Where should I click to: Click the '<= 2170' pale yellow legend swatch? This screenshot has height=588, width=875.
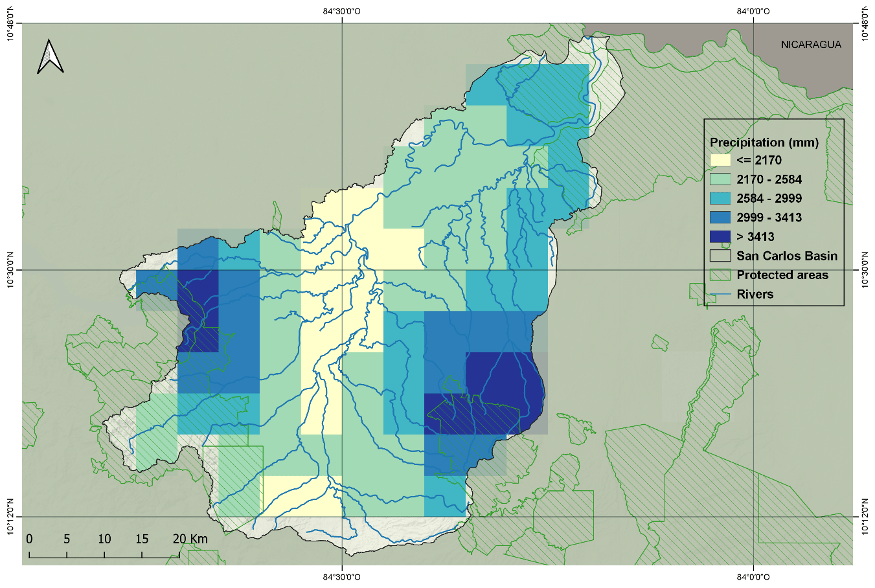(x=720, y=160)
